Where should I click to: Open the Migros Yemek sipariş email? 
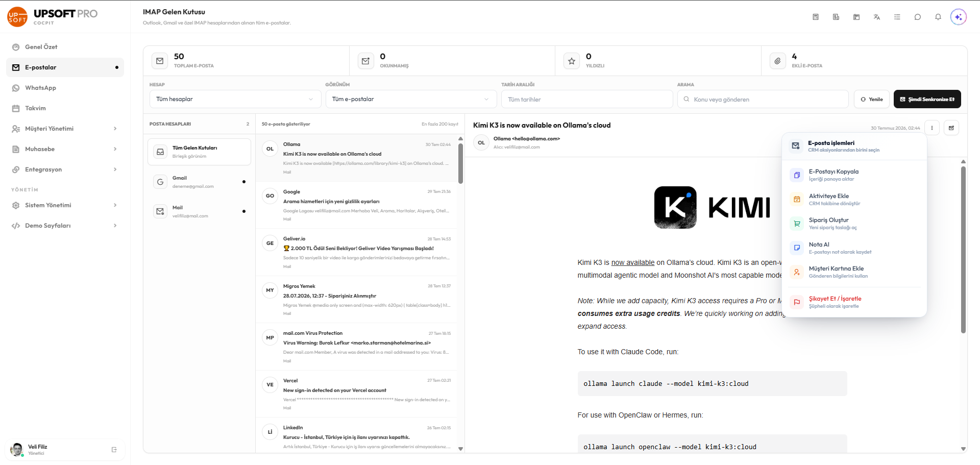tap(357, 300)
